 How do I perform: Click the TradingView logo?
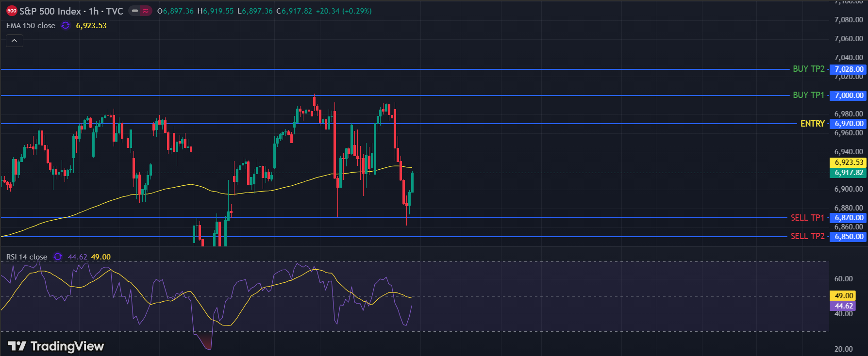(x=56, y=346)
